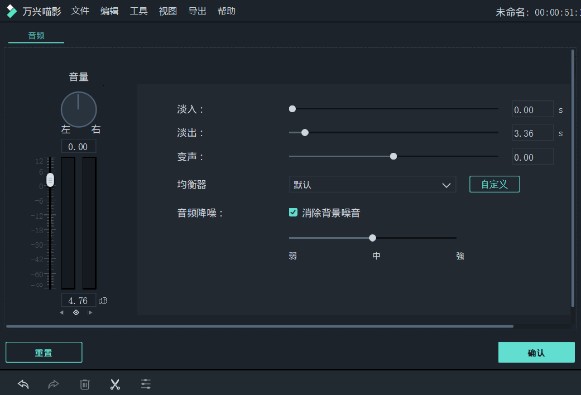Open the 导出 menu
This screenshot has height=395, width=581.
click(197, 11)
